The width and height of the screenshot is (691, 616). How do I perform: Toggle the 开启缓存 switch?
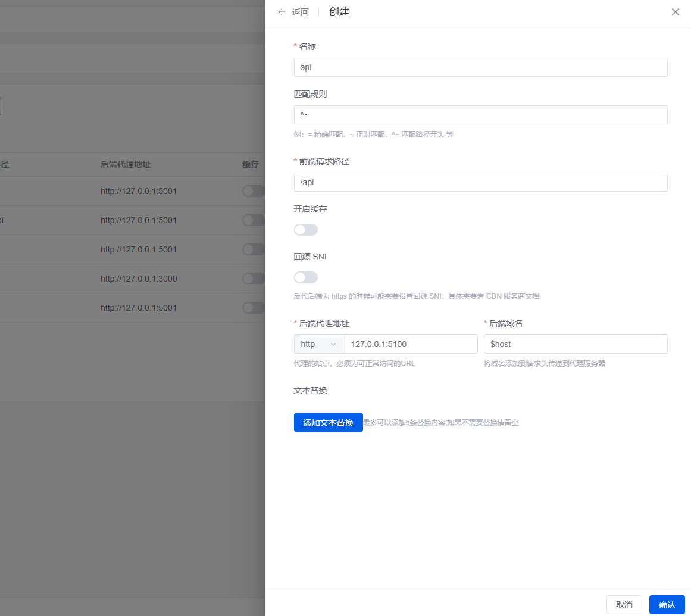tap(306, 230)
